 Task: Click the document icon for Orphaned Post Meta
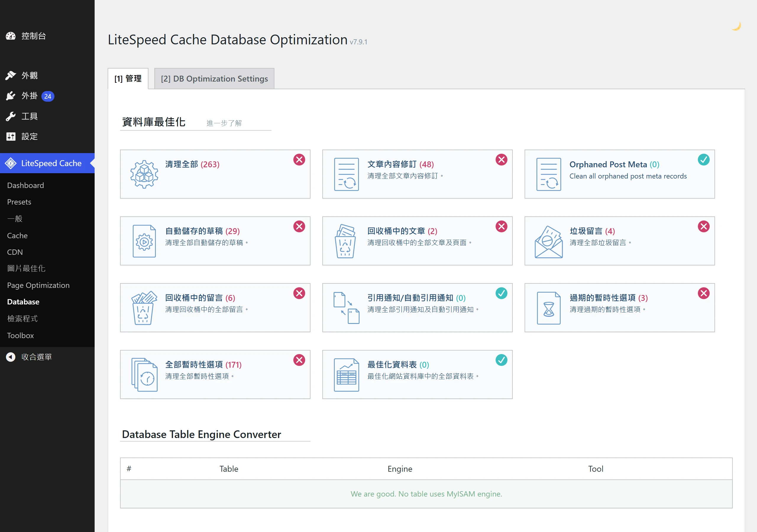coord(549,174)
